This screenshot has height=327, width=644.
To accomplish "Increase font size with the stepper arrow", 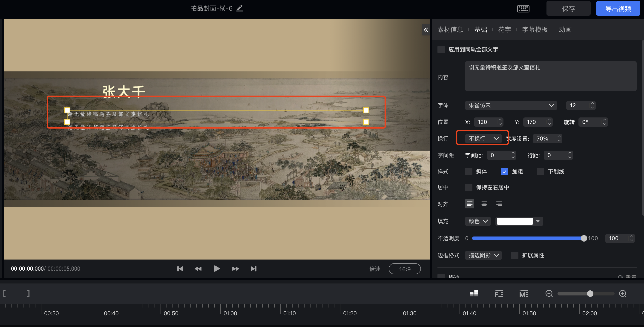I will (x=592, y=103).
